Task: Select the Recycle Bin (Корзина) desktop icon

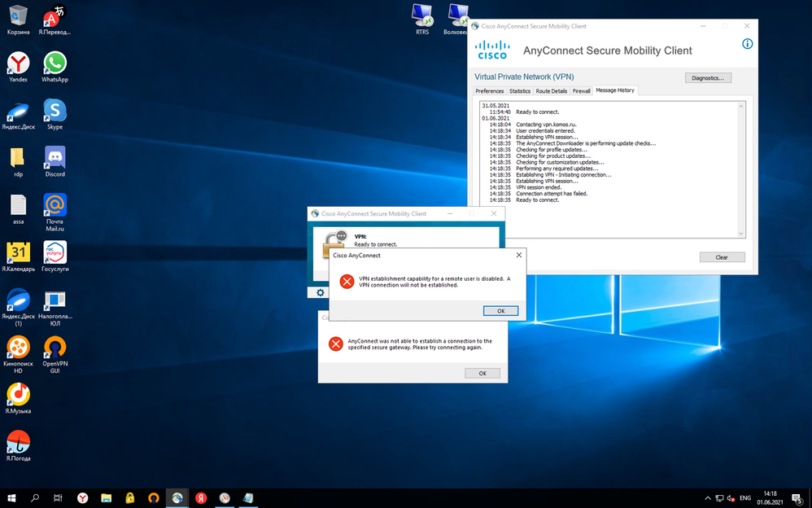Action: tap(18, 20)
